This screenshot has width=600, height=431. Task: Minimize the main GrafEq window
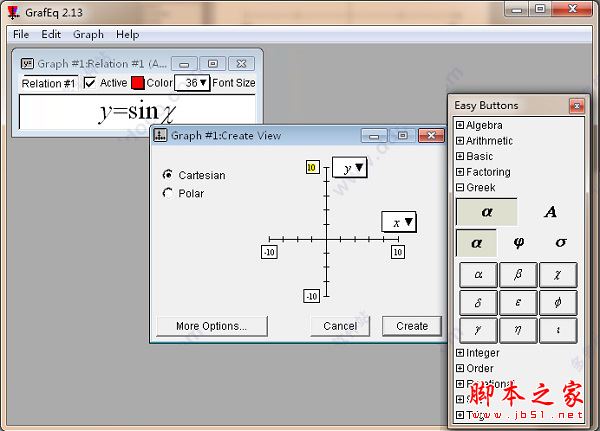click(517, 9)
